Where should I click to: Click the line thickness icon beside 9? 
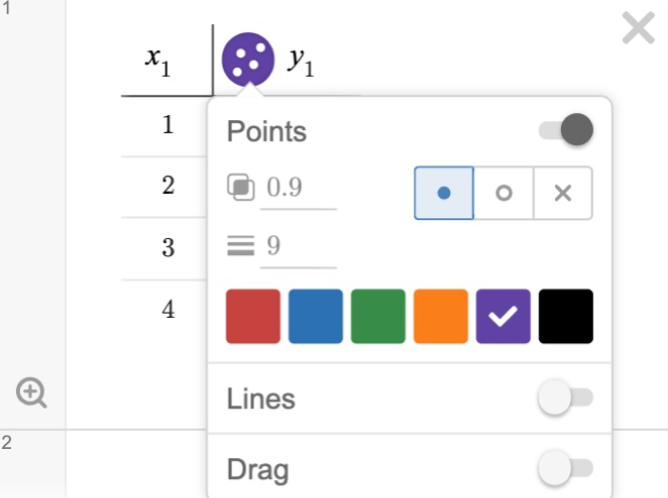pos(240,246)
